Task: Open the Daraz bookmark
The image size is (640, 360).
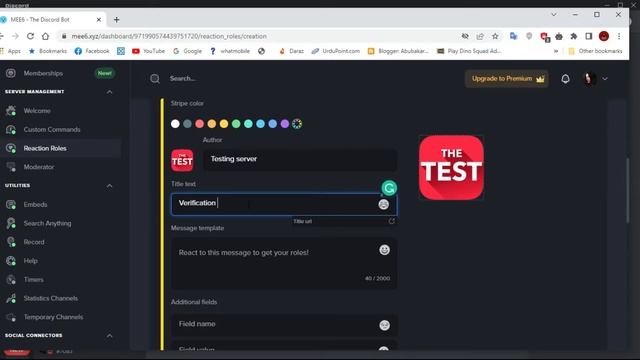Action: coord(291,51)
